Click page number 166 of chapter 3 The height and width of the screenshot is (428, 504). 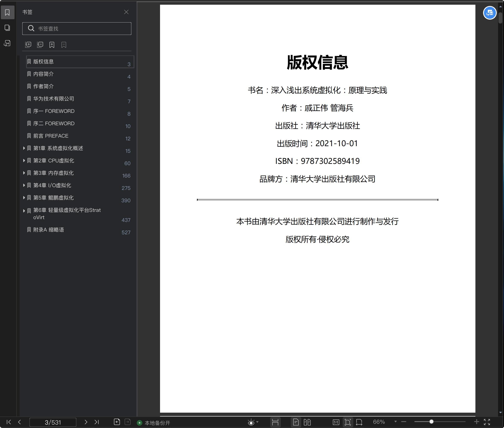(126, 176)
